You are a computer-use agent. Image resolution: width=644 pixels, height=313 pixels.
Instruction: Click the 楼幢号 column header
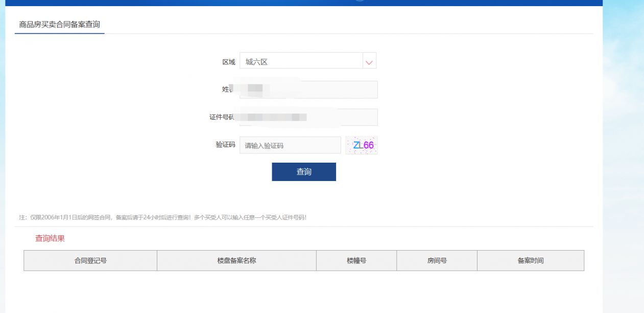point(356,260)
